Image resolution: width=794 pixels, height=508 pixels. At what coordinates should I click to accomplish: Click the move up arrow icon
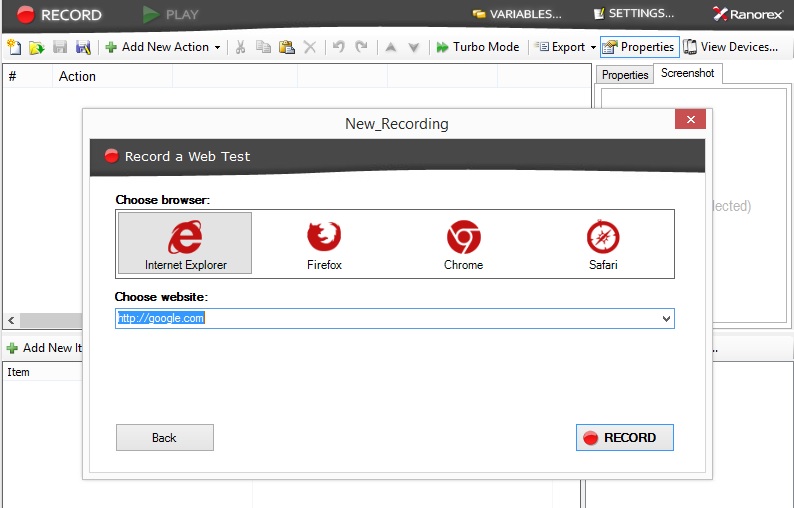[390, 48]
